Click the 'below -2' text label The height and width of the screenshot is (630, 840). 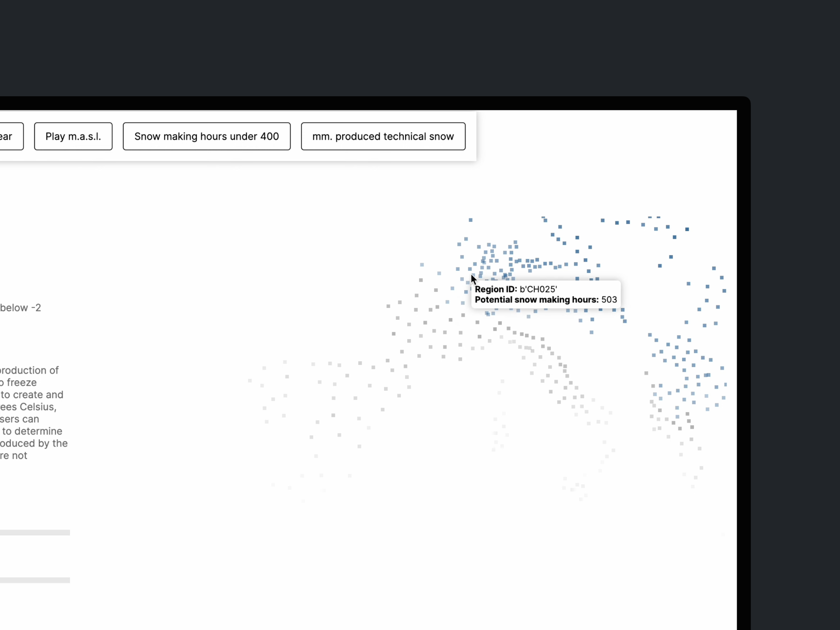click(x=21, y=308)
